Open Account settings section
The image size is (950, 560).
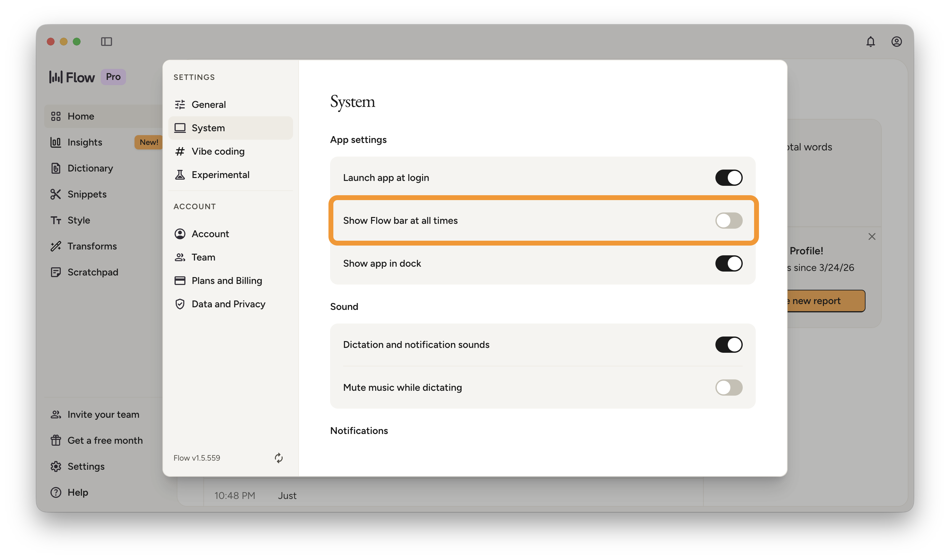[x=231, y=234]
